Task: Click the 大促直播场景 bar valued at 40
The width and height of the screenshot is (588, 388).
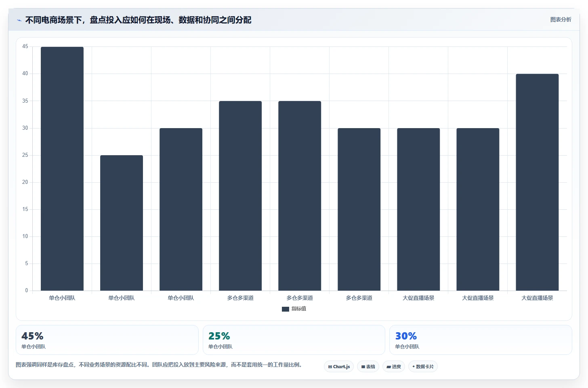Action: click(x=537, y=182)
